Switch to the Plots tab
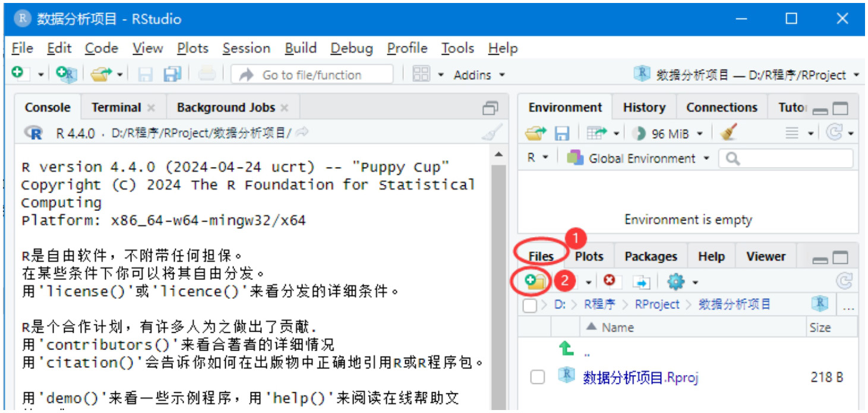Viewport: 868px width, 413px height. click(589, 257)
